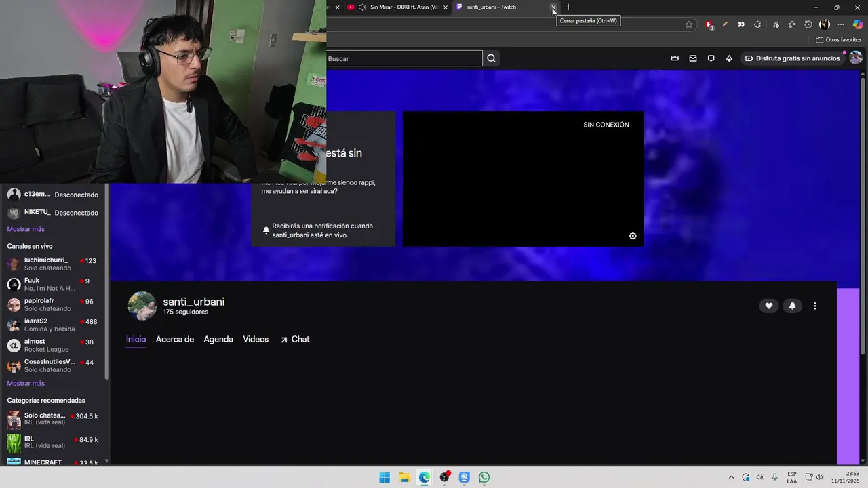Click Disfruta gratis sin anuncios button
868x488 pixels.
[x=792, y=58]
